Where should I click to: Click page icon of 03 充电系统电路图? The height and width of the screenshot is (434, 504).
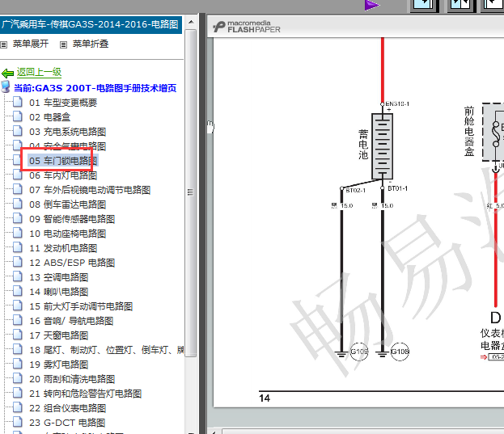point(18,131)
